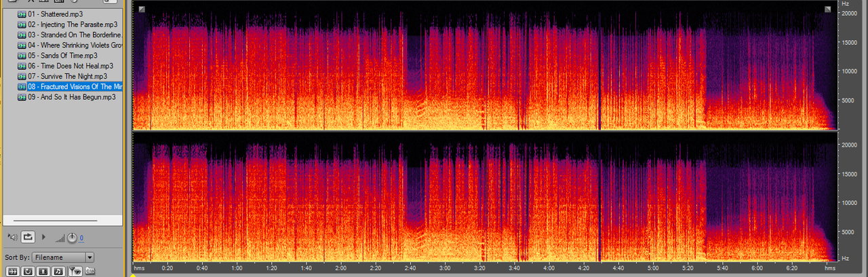Toggle show video files filter button

pyautogui.click(x=43, y=272)
